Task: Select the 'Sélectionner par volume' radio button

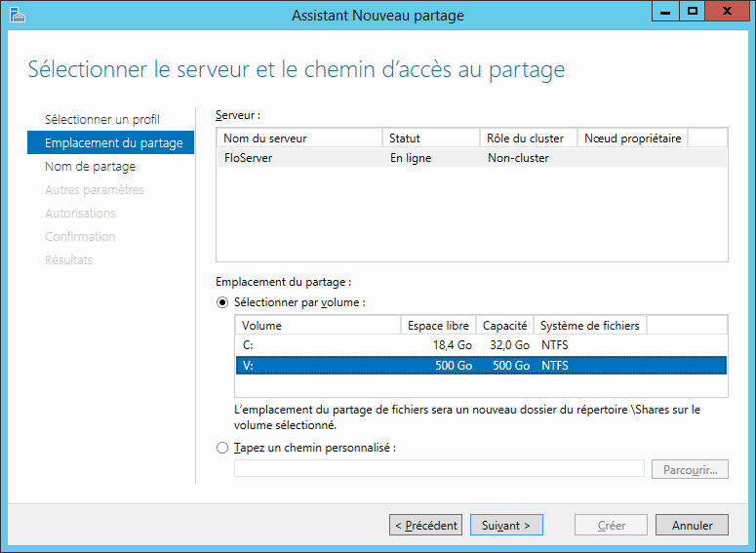Action: pyautogui.click(x=221, y=302)
